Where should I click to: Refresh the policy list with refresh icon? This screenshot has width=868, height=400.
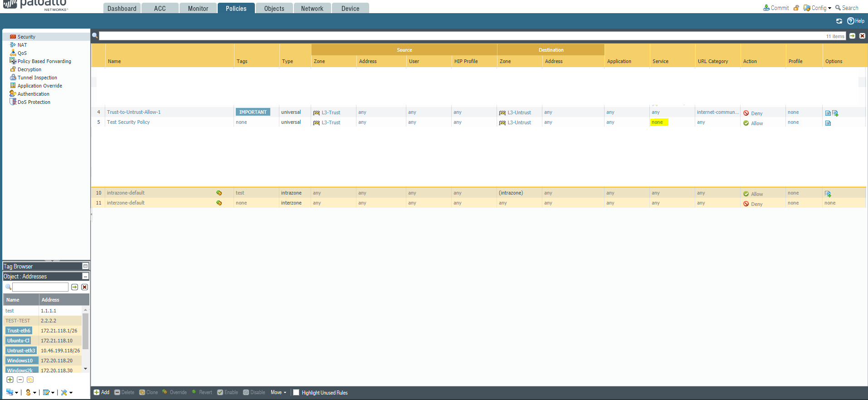839,21
